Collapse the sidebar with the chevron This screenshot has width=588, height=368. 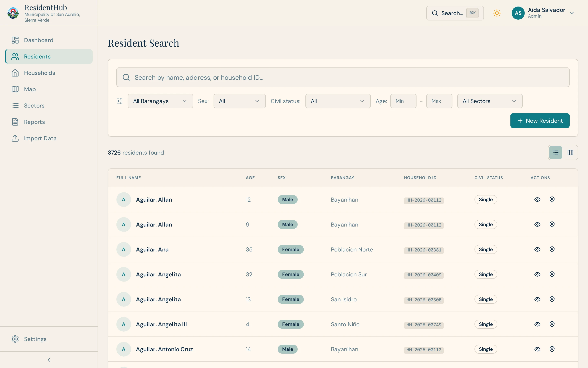49,360
